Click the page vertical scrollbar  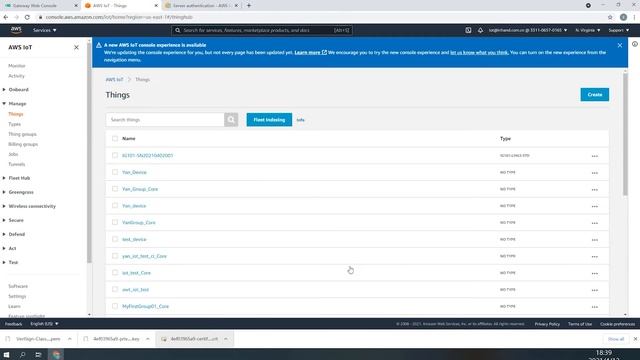(625, 135)
